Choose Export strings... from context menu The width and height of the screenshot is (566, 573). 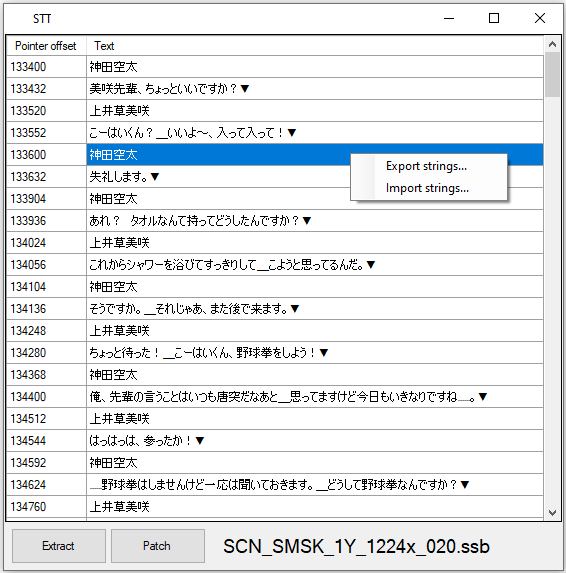[429, 166]
